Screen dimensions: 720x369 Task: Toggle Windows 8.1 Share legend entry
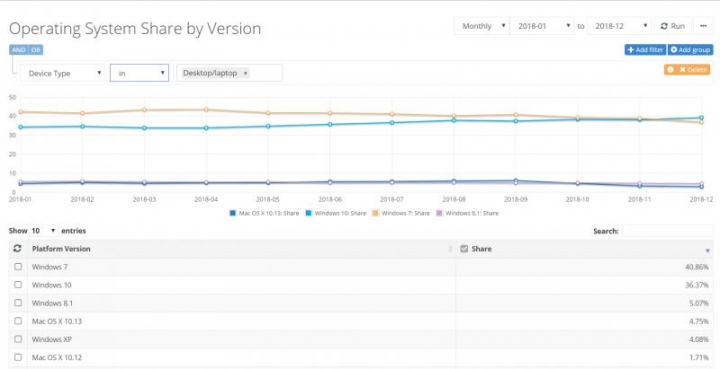pyautogui.click(x=467, y=213)
